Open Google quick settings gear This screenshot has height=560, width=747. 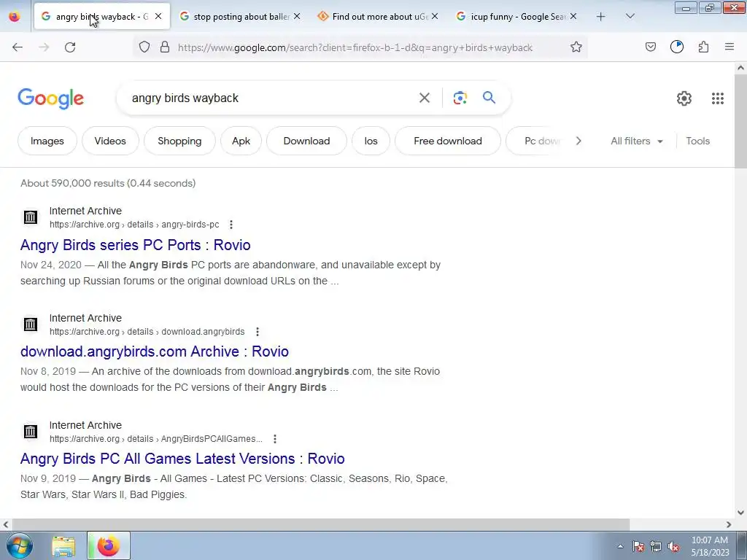(x=684, y=98)
